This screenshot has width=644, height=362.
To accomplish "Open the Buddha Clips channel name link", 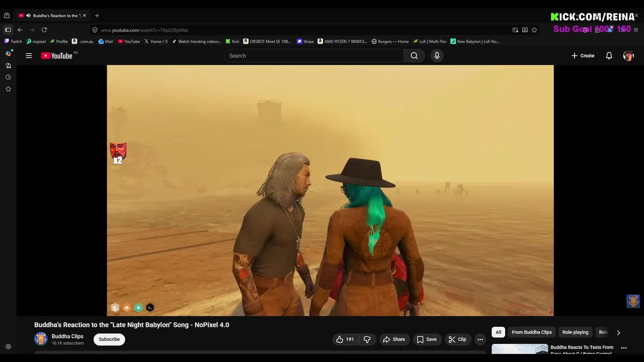I will pos(67,336).
